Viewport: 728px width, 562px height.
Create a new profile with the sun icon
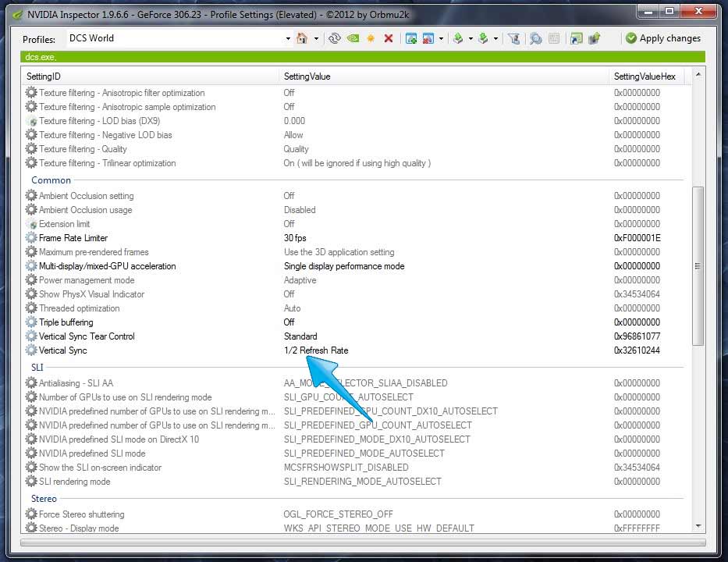[x=371, y=38]
